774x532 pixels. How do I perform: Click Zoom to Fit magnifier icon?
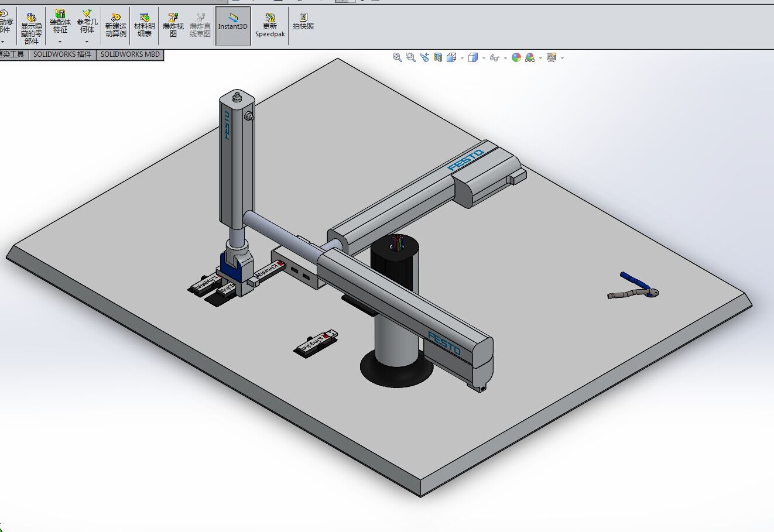[398, 57]
